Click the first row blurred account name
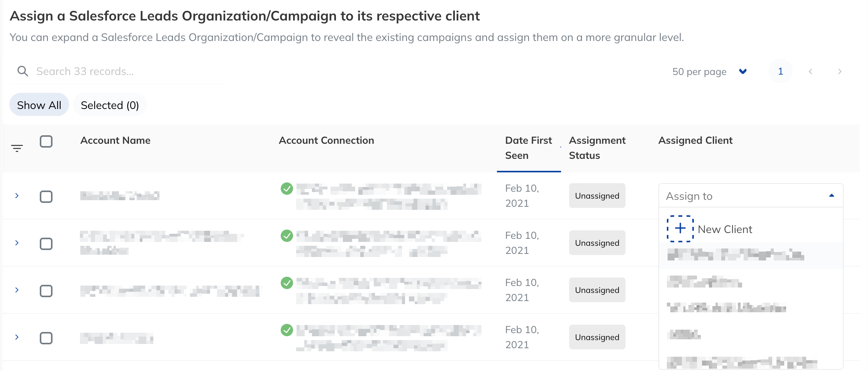868x371 pixels. point(120,196)
